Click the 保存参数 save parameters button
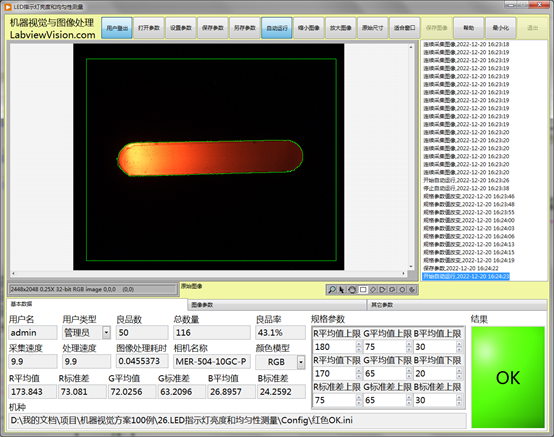The width and height of the screenshot is (554, 437). [213, 28]
